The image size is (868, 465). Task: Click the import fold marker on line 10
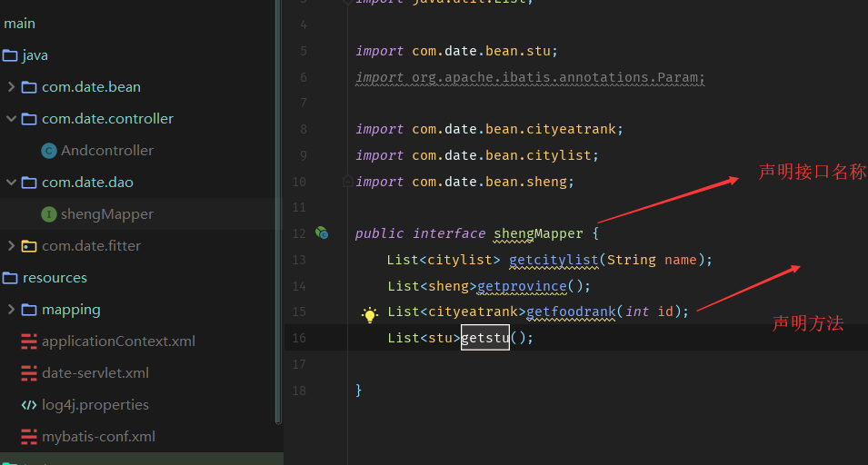(x=347, y=181)
